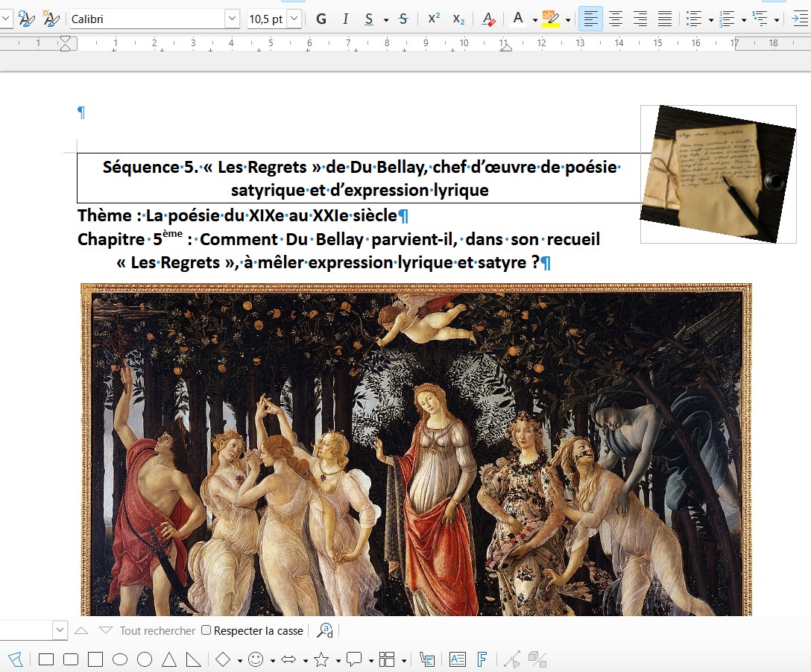Select the Isosceles Triangle tool

click(169, 659)
